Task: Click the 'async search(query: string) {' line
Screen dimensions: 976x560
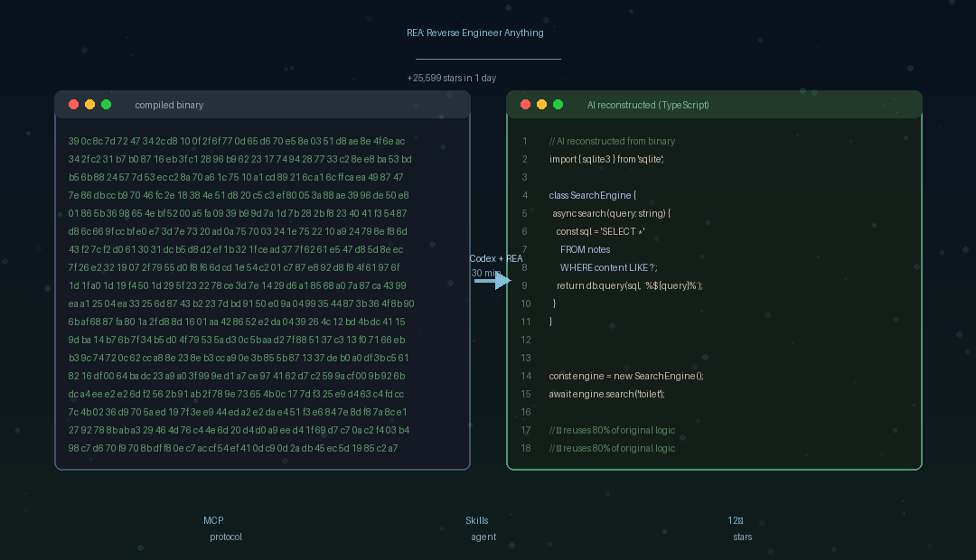Action: [611, 213]
